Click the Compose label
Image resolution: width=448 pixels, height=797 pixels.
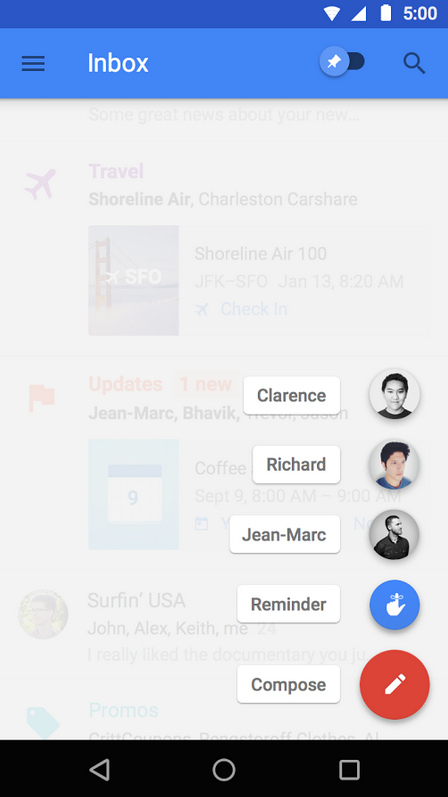(x=288, y=685)
